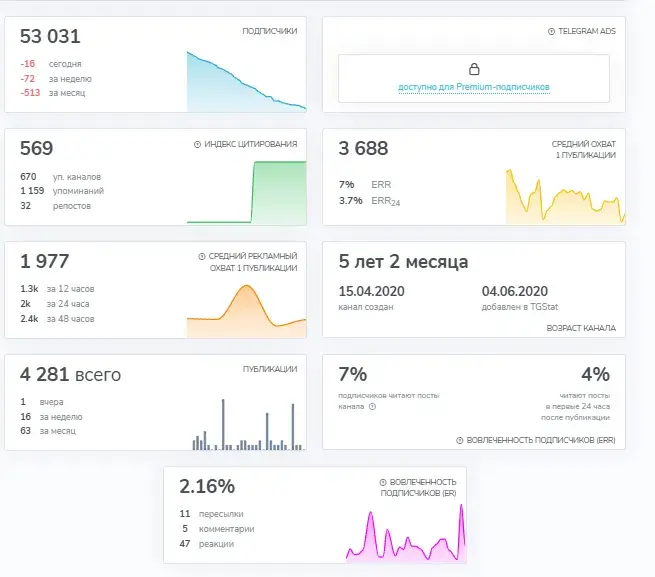This screenshot has height=577, width=655.
Task: Click the 569 citation index value
Action: point(36,148)
